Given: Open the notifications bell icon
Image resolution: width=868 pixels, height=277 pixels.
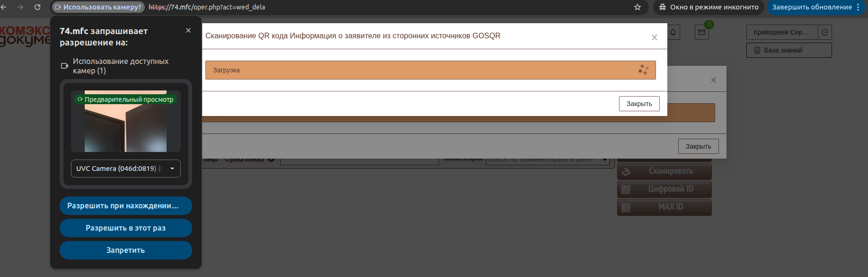Looking at the screenshot, I should click(673, 32).
